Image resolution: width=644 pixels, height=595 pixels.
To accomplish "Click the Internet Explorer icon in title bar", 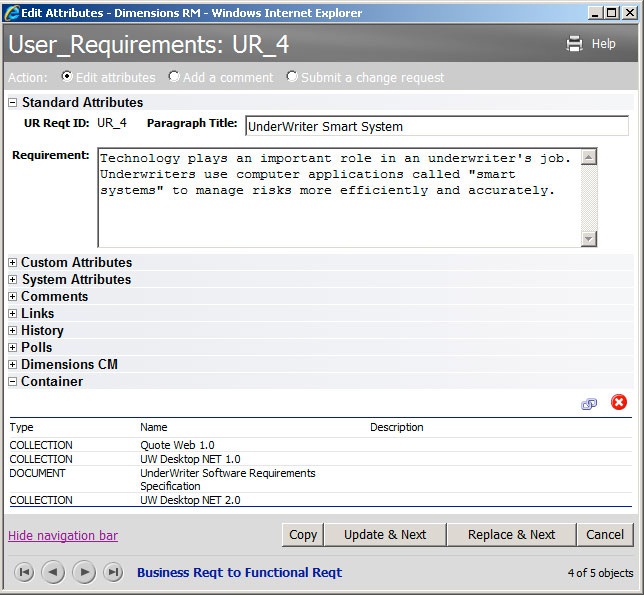I will pos(12,13).
